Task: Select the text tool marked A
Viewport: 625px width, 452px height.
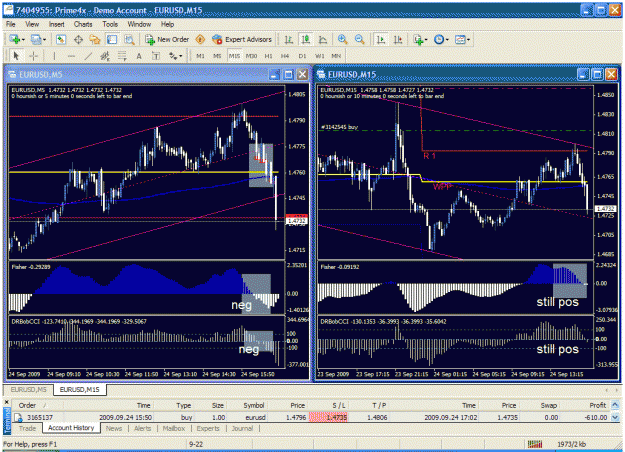Action: click(x=139, y=56)
